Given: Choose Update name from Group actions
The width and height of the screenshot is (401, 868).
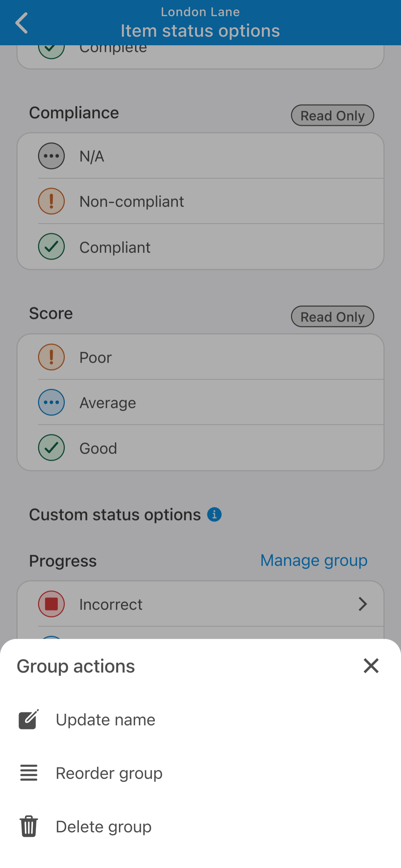Looking at the screenshot, I should pos(106,720).
